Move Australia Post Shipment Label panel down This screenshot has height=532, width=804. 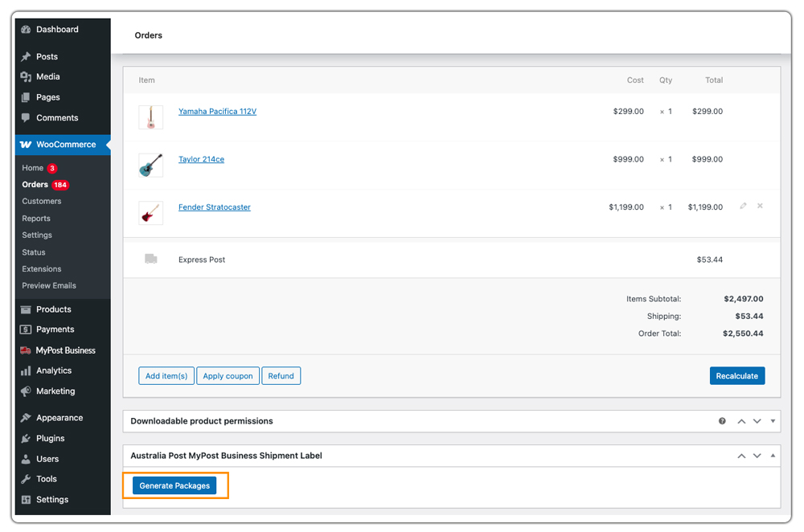(757, 456)
